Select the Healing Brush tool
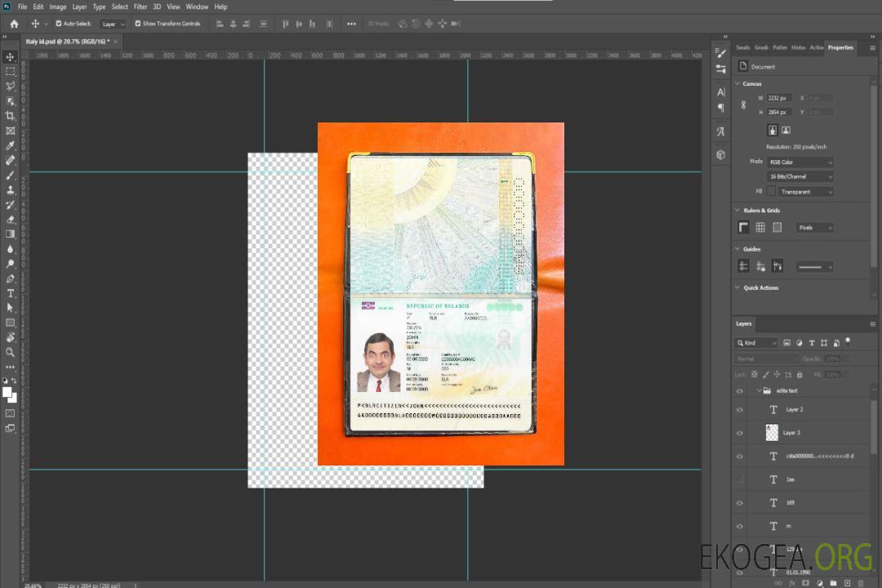Image resolution: width=882 pixels, height=588 pixels. (x=10, y=160)
